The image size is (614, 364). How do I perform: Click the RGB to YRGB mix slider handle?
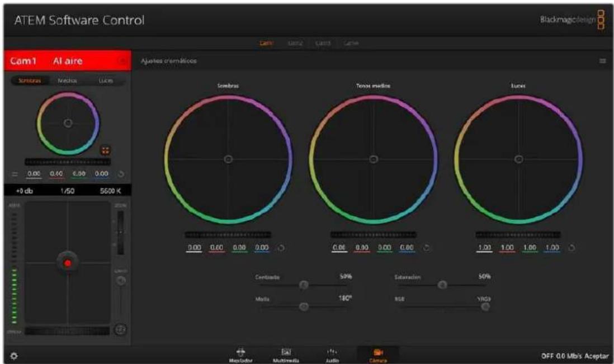[x=485, y=306]
